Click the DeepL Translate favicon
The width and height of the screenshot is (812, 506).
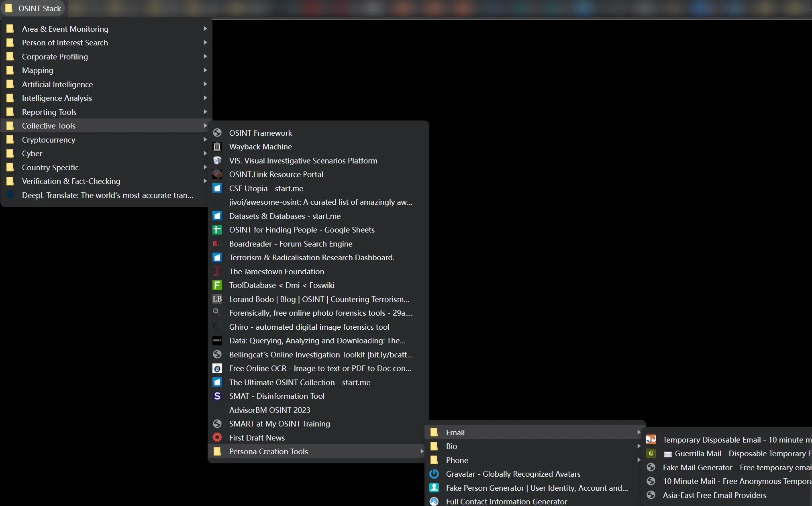pos(10,195)
